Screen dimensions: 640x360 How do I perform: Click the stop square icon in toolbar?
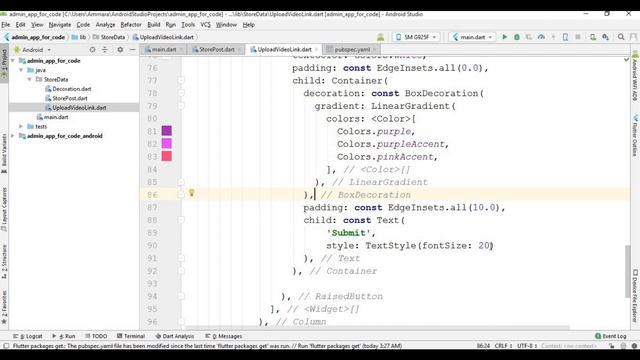(x=578, y=37)
